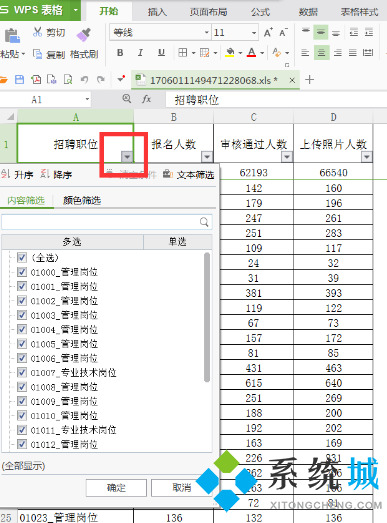Switch to the 插入 ribbon tab
The width and height of the screenshot is (387, 523).
pyautogui.click(x=157, y=12)
